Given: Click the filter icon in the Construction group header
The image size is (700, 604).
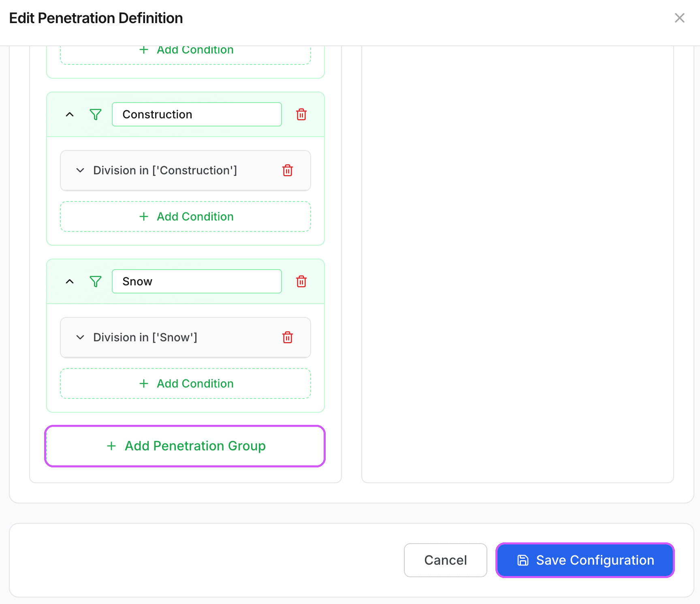Looking at the screenshot, I should click(x=95, y=114).
